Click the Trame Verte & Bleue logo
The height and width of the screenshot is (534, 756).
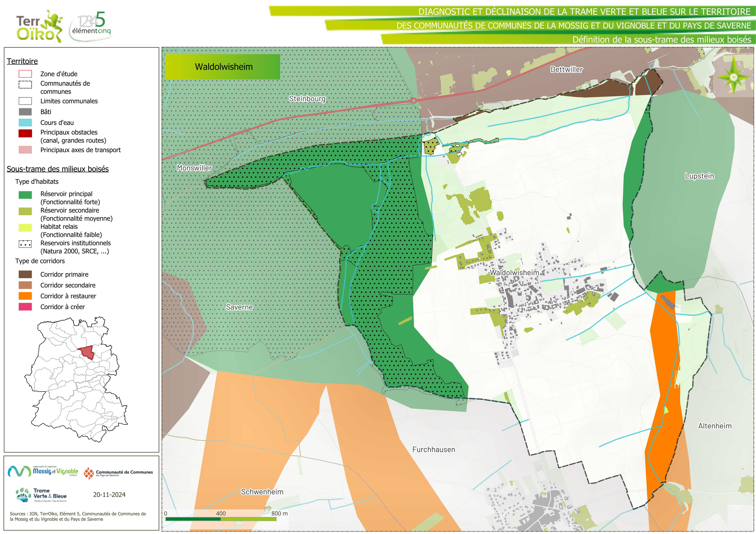click(x=41, y=495)
